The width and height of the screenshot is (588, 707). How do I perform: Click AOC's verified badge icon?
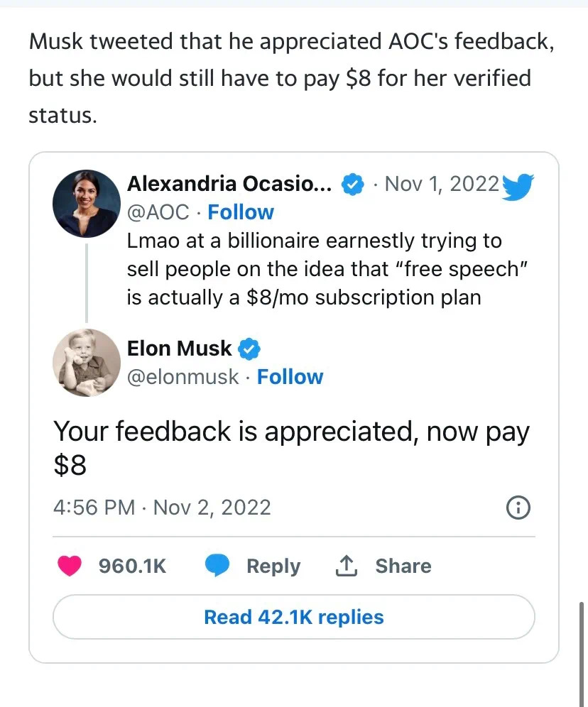pyautogui.click(x=353, y=184)
